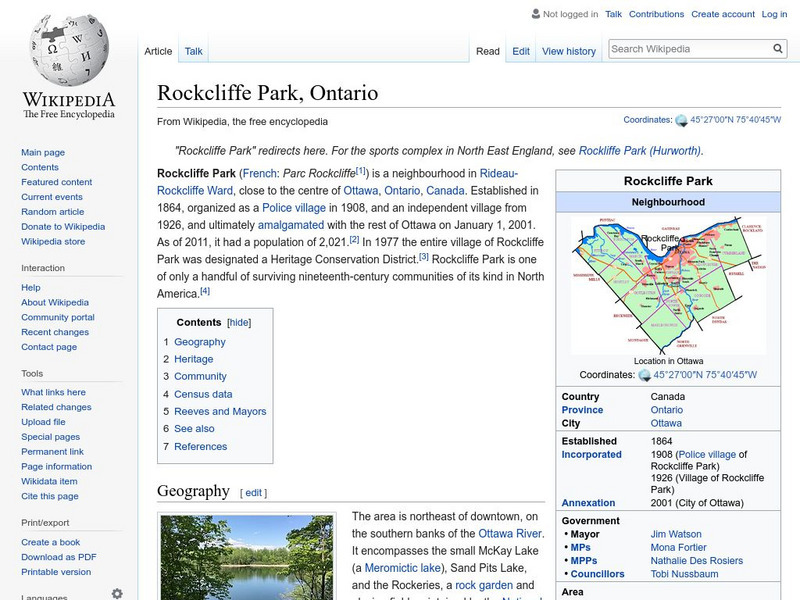Open the Meromictic lake link
The width and height of the screenshot is (800, 600).
coord(402,568)
